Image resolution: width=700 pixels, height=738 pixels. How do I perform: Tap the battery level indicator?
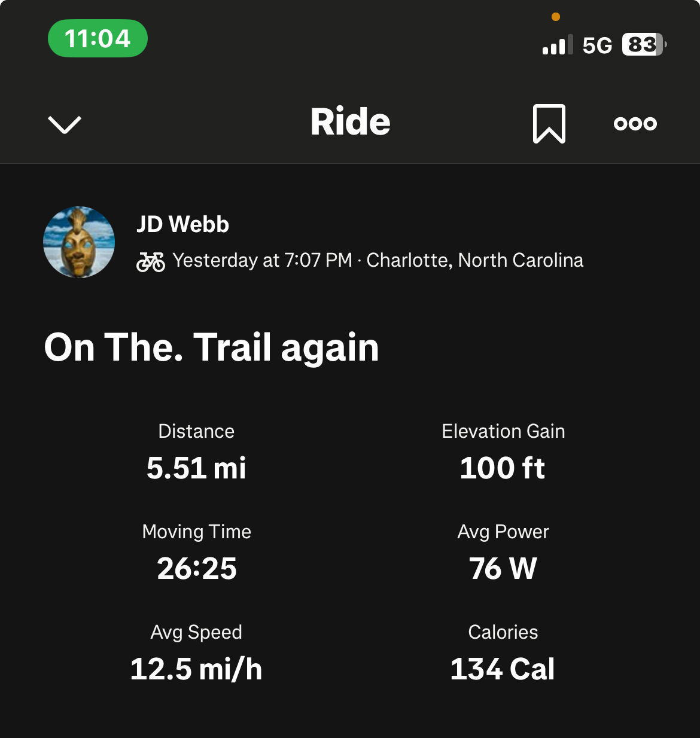click(x=645, y=45)
